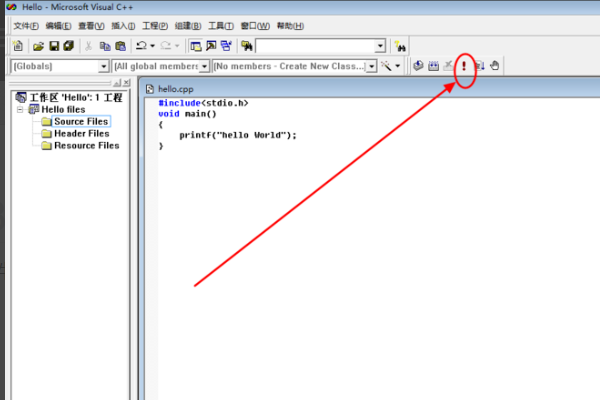Open the 插入(I) menu

tap(123, 26)
